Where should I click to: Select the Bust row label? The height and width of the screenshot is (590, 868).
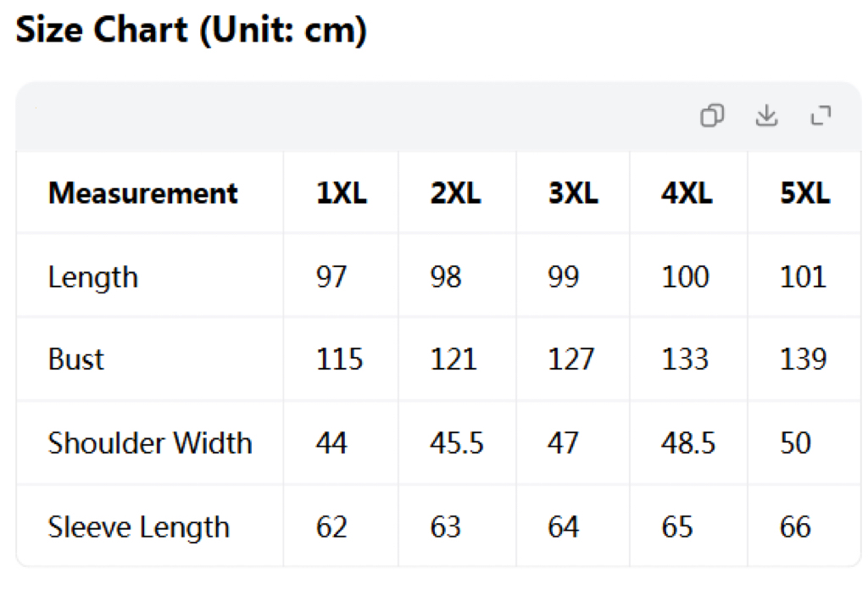75,359
